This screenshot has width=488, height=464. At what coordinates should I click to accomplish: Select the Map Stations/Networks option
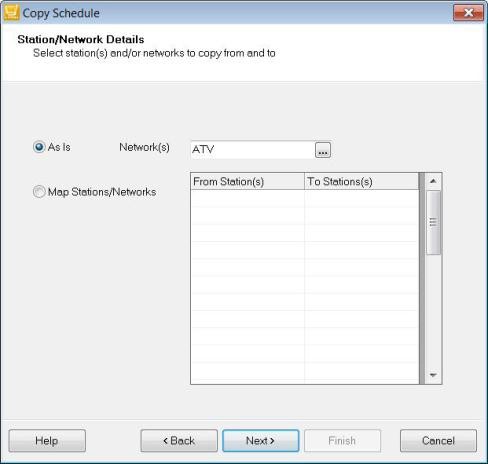pos(39,192)
